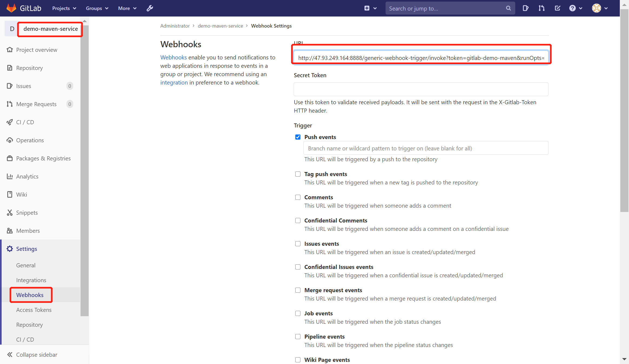This screenshot has width=629, height=364.
Task: Enable the Comments trigger checkbox
Action: click(298, 197)
